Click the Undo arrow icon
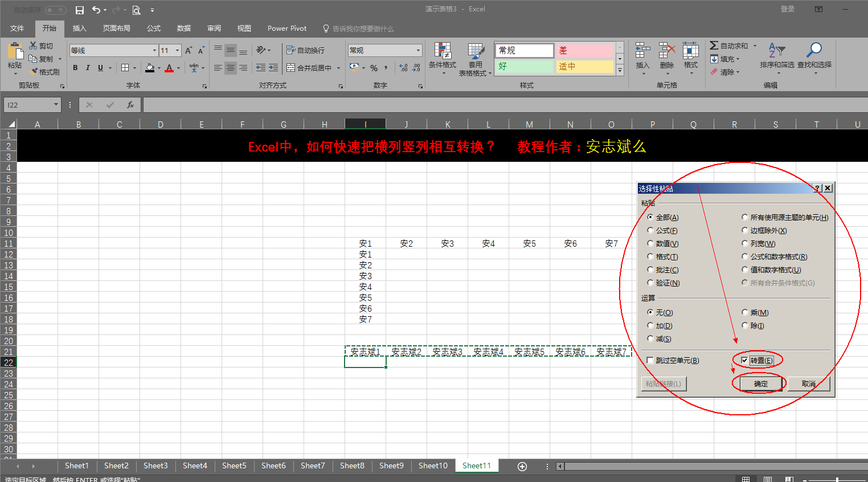This screenshot has height=482, width=868. (x=96, y=10)
